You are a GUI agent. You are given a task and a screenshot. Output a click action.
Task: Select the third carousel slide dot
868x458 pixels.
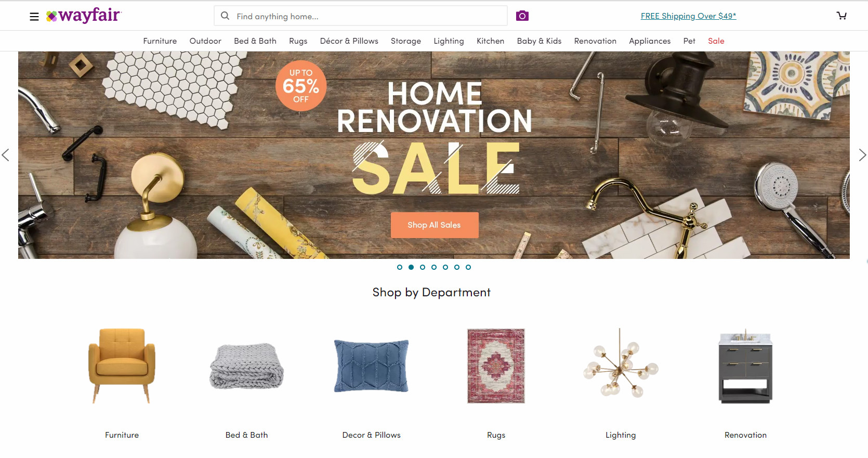(x=423, y=267)
